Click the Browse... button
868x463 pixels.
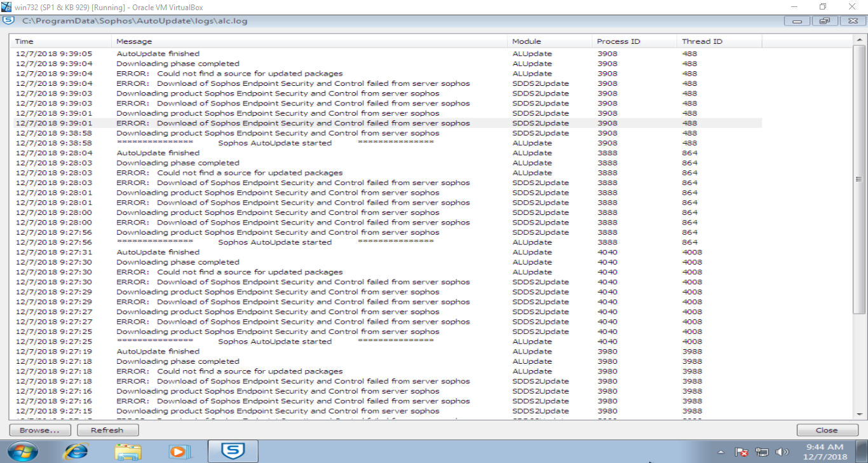(x=40, y=430)
